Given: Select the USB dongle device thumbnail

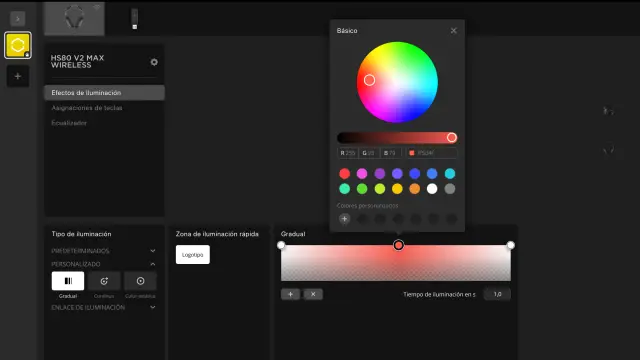Looking at the screenshot, I should click(x=135, y=19).
